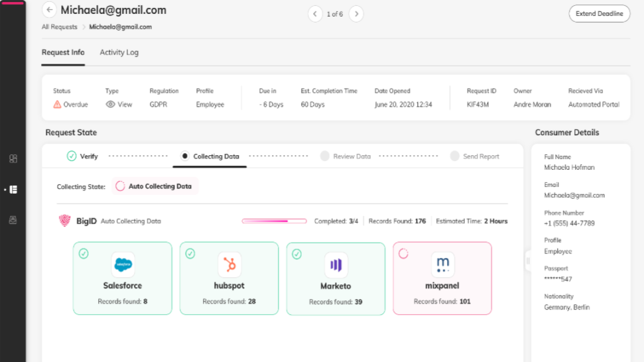Click the eye icon beside View type
644x362 pixels.
[110, 104]
